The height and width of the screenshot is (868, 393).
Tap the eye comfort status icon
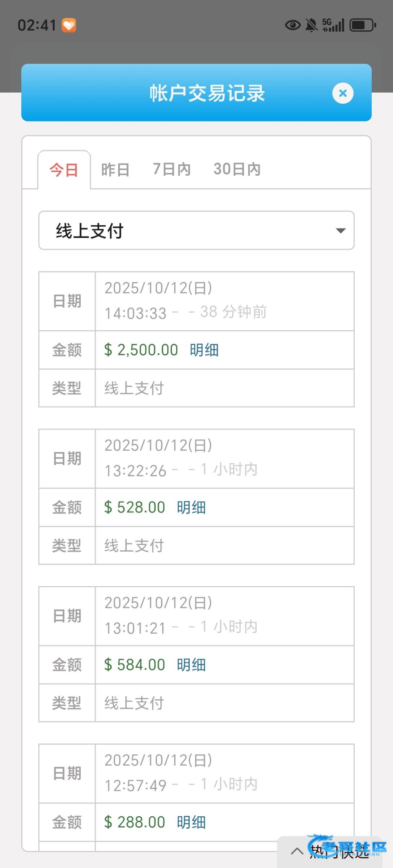293,25
